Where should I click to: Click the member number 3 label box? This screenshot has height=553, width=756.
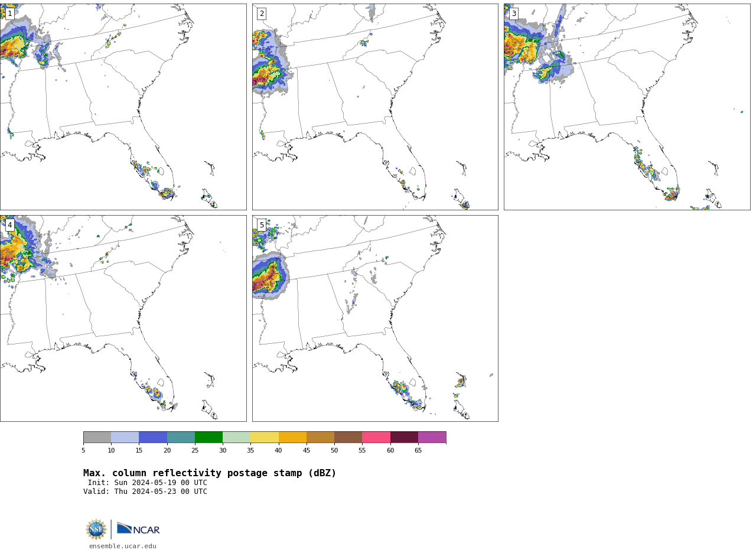pyautogui.click(x=513, y=14)
